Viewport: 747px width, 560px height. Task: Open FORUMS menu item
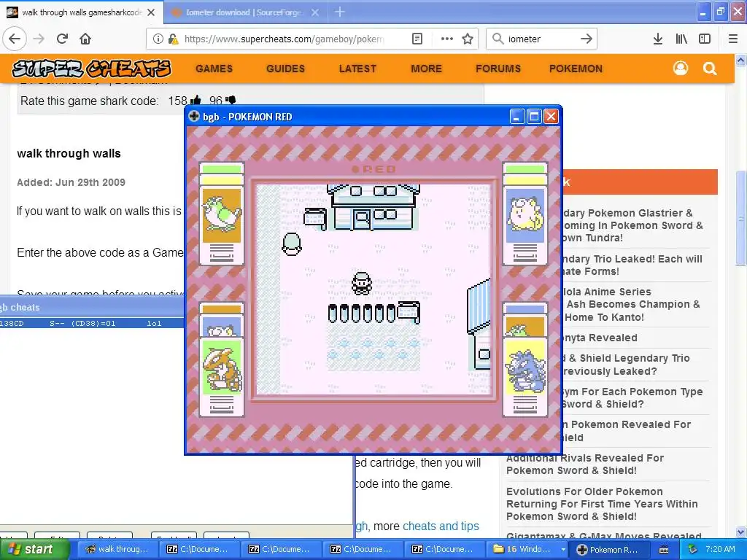(x=498, y=69)
